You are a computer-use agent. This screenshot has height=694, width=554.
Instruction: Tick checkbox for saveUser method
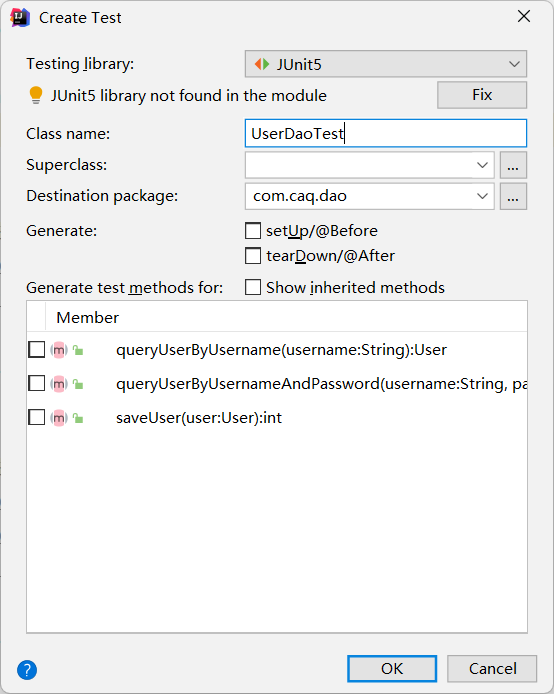pos(37,417)
